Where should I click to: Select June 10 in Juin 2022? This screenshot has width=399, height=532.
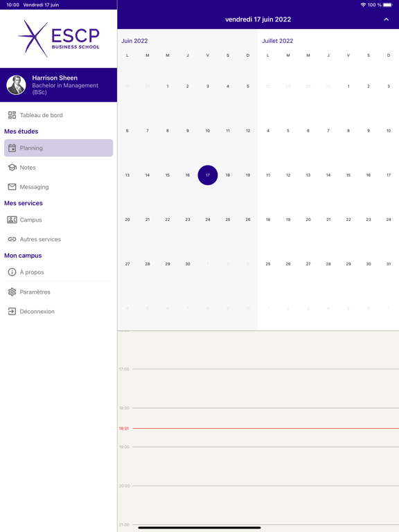coord(208,131)
